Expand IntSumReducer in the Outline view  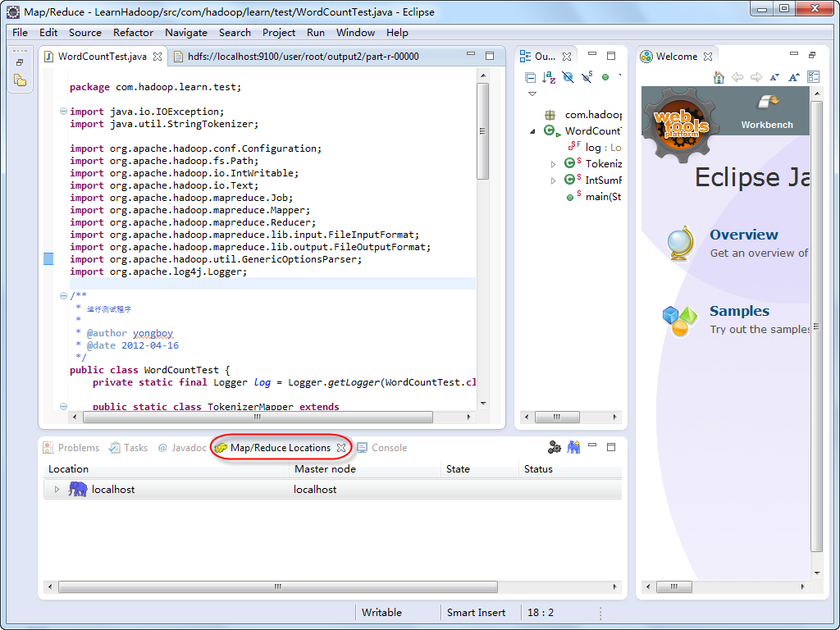[x=554, y=180]
